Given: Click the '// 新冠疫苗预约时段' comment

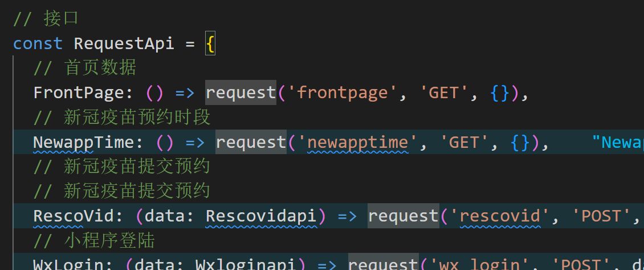Looking at the screenshot, I should click(x=122, y=118).
